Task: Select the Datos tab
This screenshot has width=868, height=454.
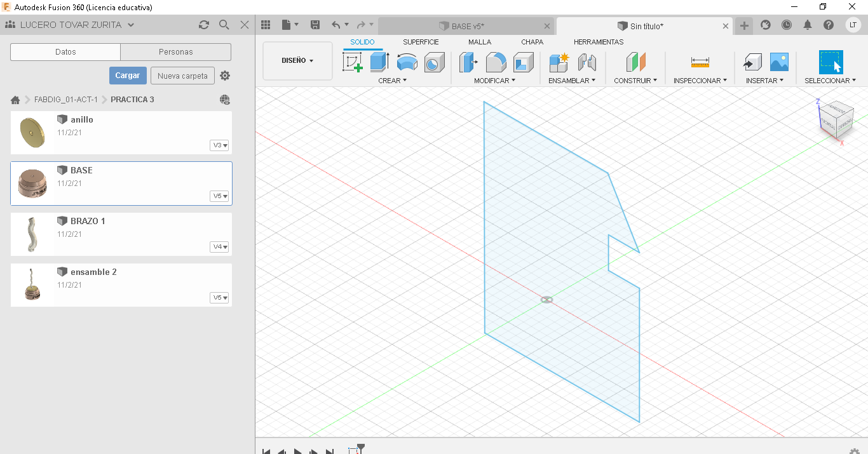Action: click(65, 52)
